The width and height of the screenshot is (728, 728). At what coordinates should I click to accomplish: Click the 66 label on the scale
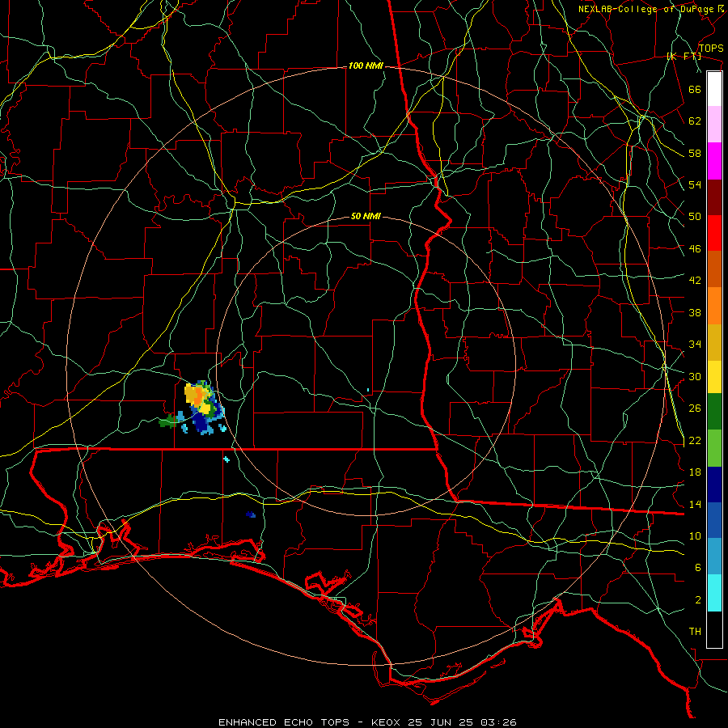[695, 89]
